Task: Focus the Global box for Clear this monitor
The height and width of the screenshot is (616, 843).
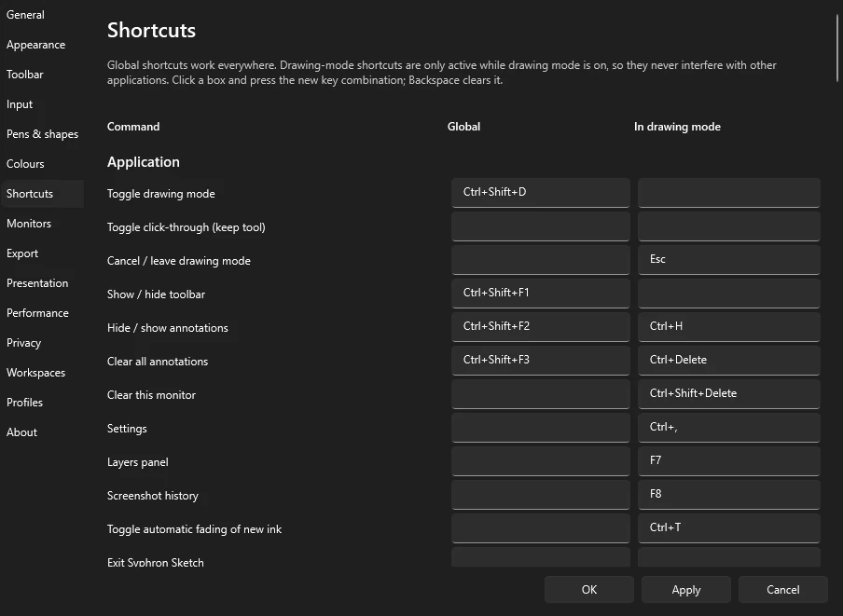Action: [x=541, y=394]
